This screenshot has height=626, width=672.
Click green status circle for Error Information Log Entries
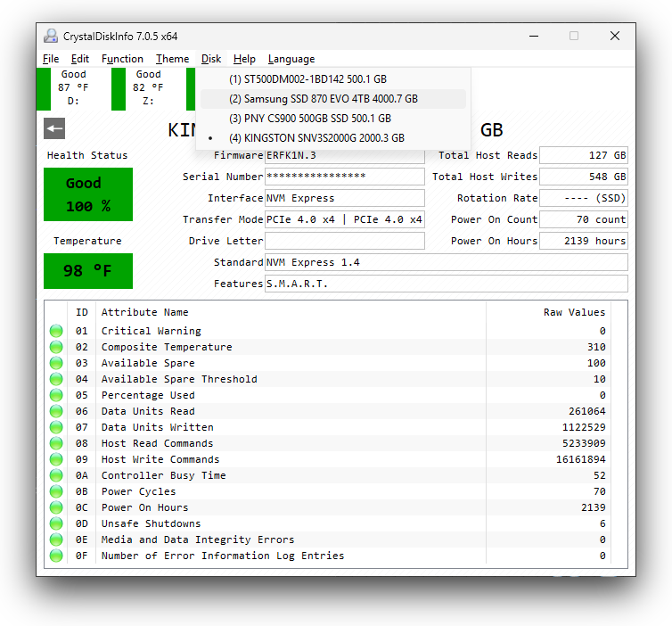(56, 556)
